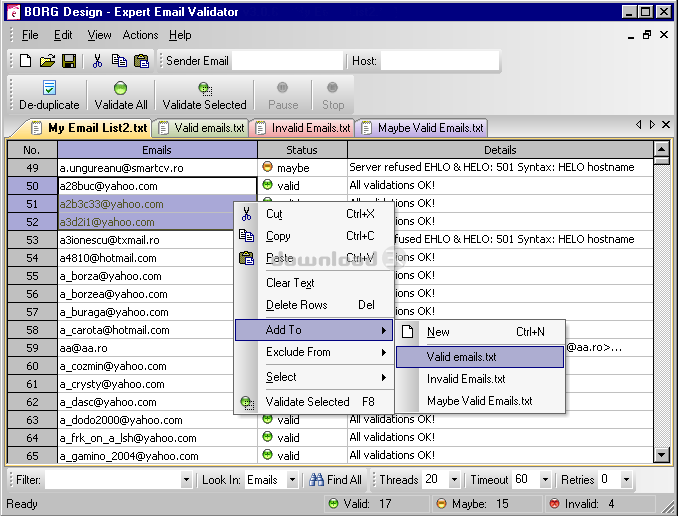The height and width of the screenshot is (516, 678).
Task: Click the Open folder toolbar icon
Action: (x=47, y=61)
